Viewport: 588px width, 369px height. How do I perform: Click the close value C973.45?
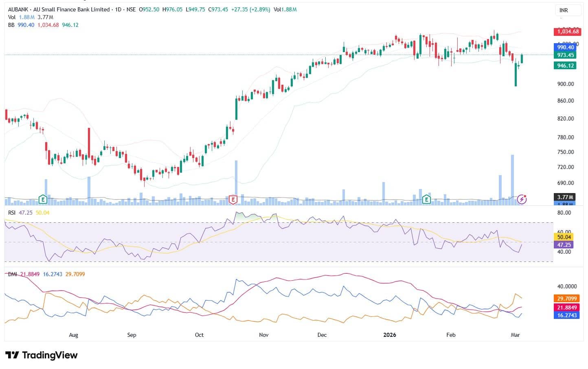pyautogui.click(x=218, y=9)
